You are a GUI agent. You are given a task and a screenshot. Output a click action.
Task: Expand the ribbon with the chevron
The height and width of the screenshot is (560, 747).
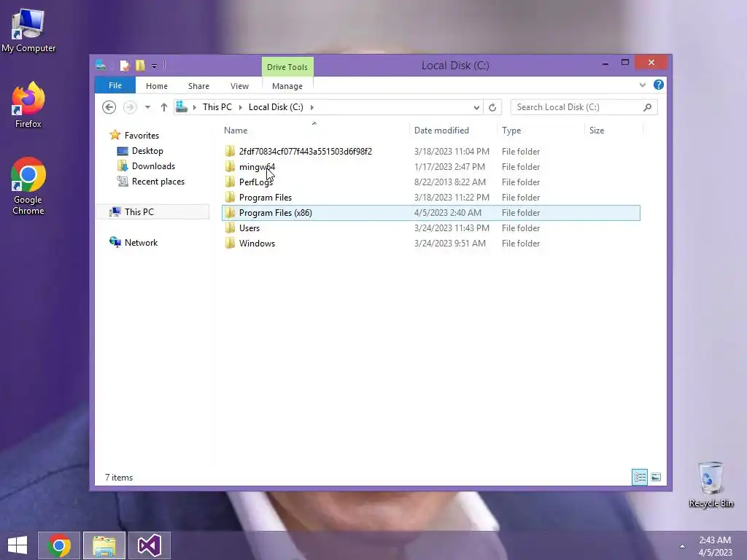tap(642, 85)
